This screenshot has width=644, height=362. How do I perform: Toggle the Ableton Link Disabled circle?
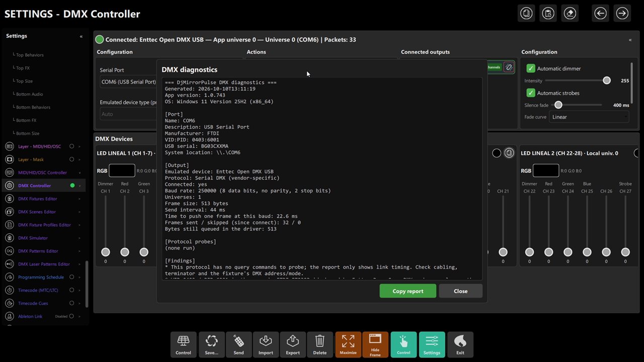click(x=71, y=316)
